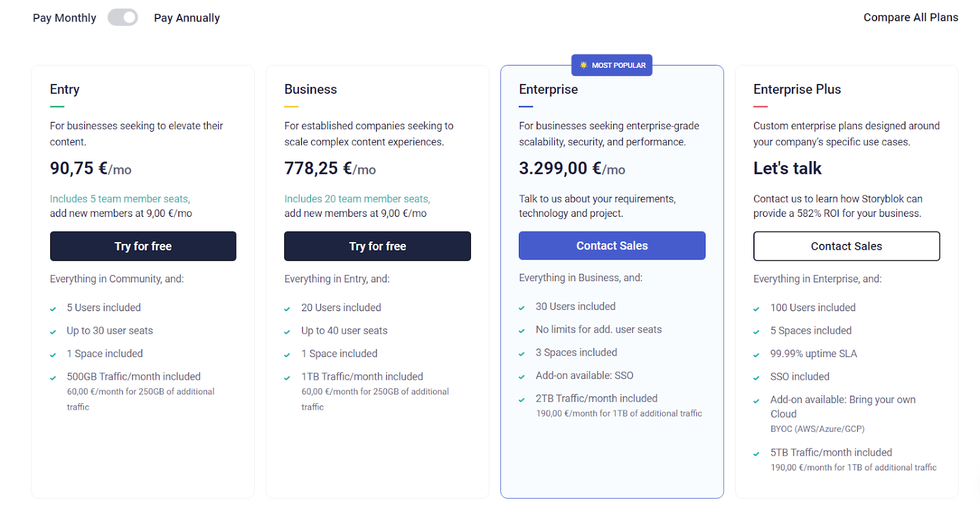
Task: Click the checkmark beside "500GB Traffic/month included"
Action: [53, 377]
